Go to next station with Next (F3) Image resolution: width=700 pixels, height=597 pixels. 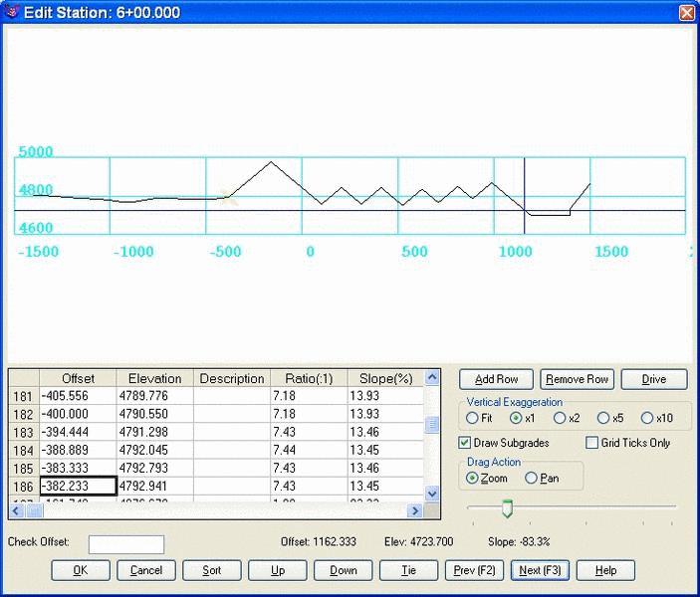pos(540,570)
